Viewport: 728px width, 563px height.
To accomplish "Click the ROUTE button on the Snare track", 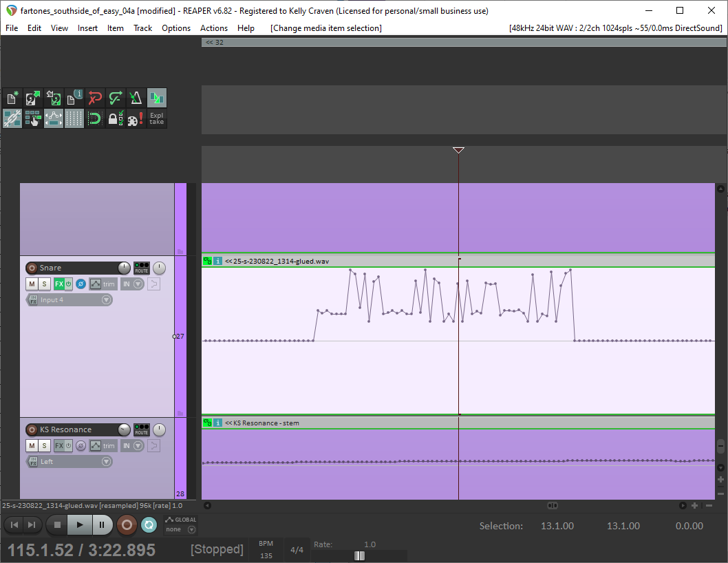I will tap(141, 271).
